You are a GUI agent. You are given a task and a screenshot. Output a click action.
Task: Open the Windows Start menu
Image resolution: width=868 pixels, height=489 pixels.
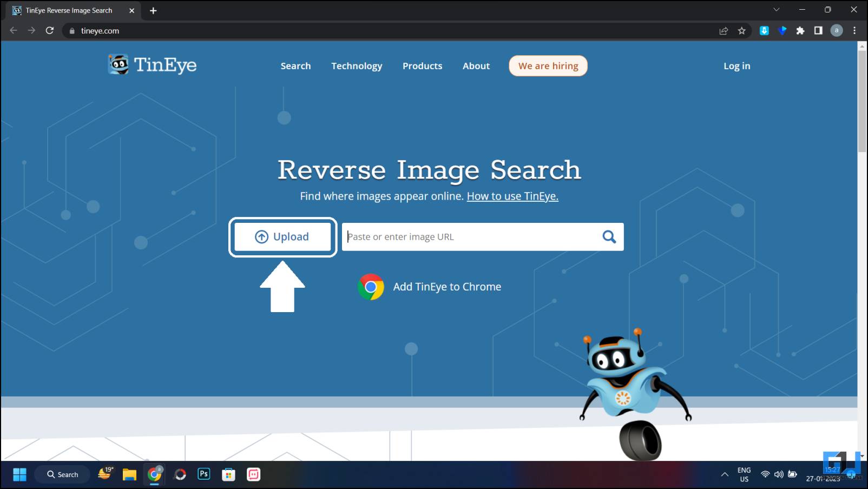coord(19,474)
